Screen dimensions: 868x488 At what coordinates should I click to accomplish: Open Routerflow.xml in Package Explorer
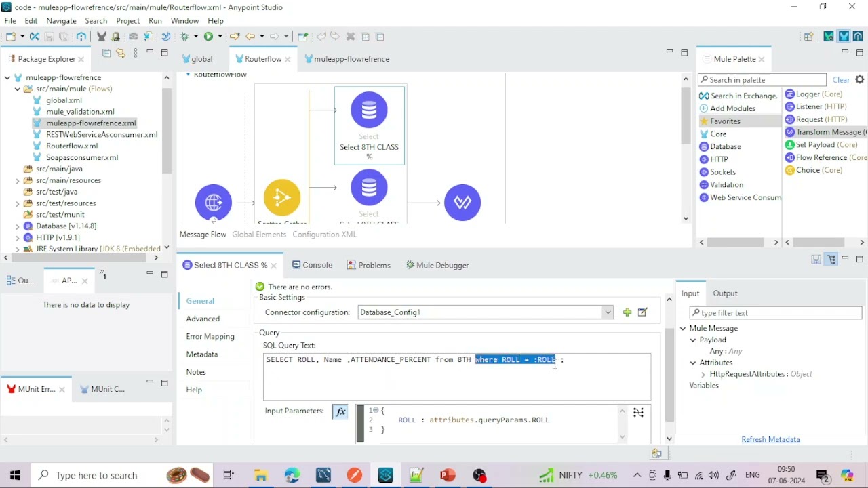(72, 146)
